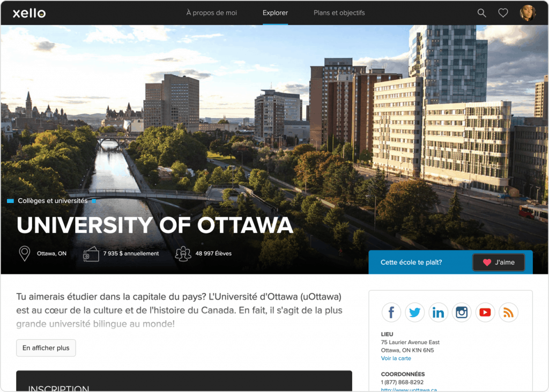Screen dimensions: 549x392
Task: Open the search magnifier in the header
Action: click(481, 12)
